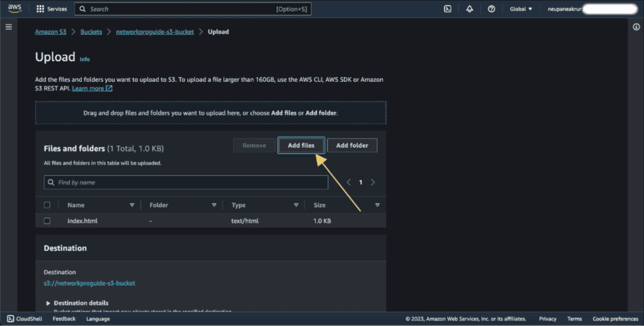
Task: Sort by Type column arrow
Action: 296,205
